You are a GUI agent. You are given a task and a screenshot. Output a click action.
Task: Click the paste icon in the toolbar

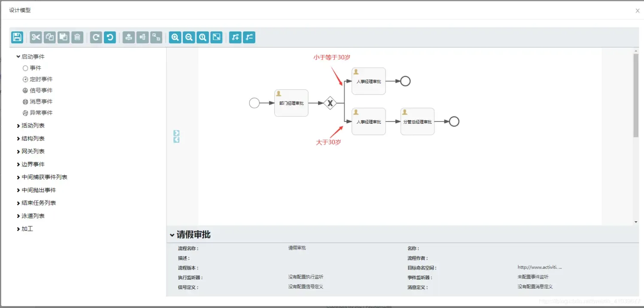pos(63,37)
